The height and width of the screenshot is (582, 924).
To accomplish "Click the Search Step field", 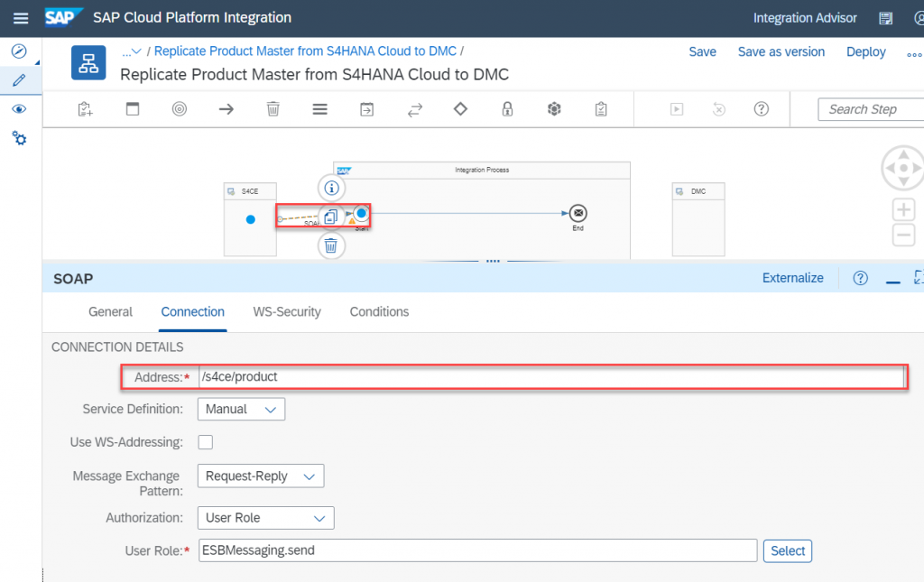I will click(871, 109).
